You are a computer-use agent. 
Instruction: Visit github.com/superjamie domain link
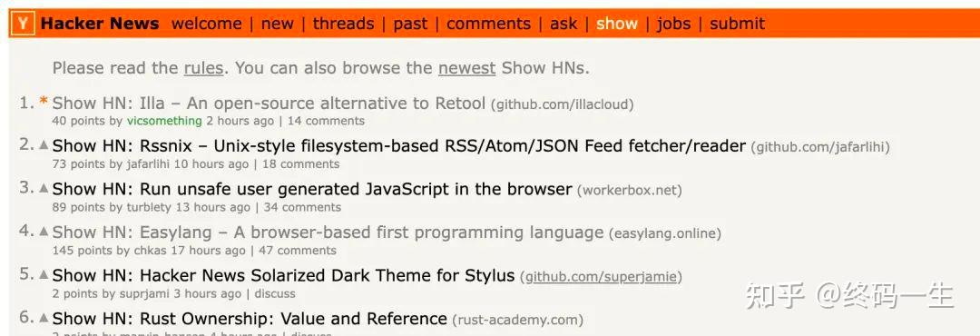point(602,277)
